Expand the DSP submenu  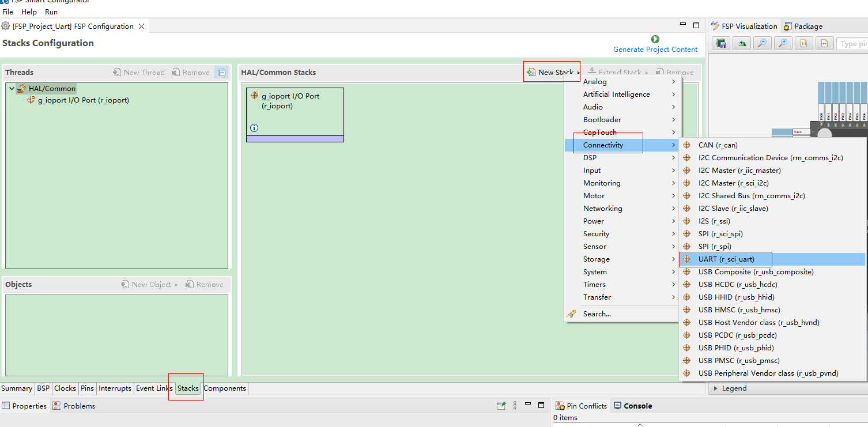(622, 158)
